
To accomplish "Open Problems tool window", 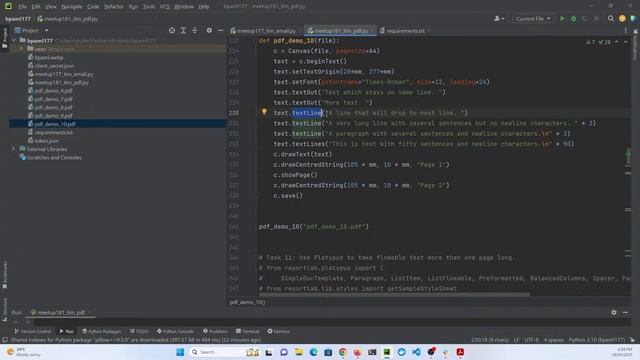I will (x=215, y=331).
